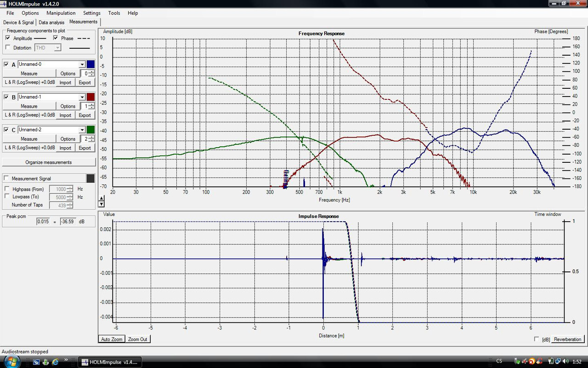Open the Manipulation menu

coord(61,13)
